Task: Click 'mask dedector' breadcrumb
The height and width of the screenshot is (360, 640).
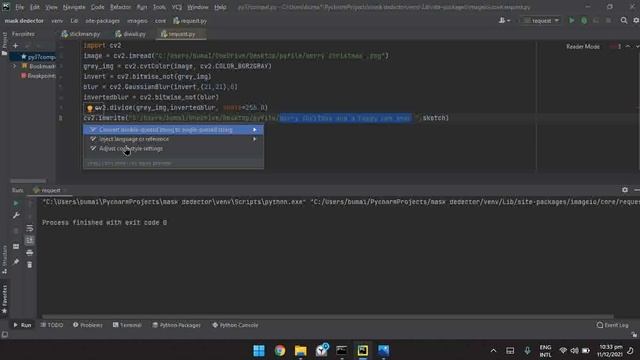Action: [x=24, y=21]
